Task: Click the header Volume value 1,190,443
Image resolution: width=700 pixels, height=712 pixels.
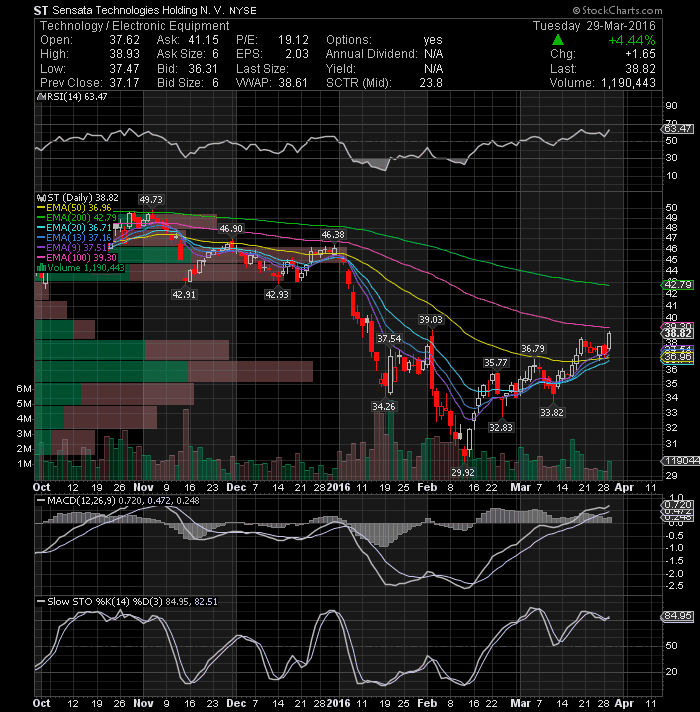Action: click(x=629, y=83)
